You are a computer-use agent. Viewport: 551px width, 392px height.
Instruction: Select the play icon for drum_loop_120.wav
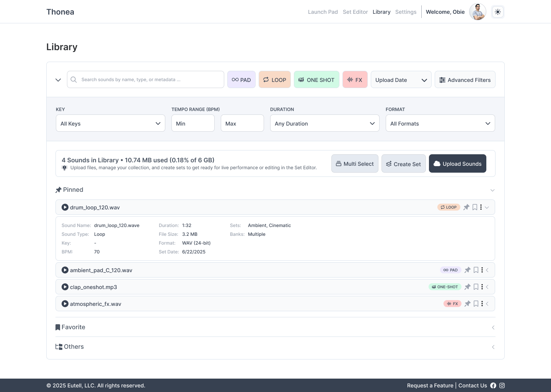tap(65, 207)
